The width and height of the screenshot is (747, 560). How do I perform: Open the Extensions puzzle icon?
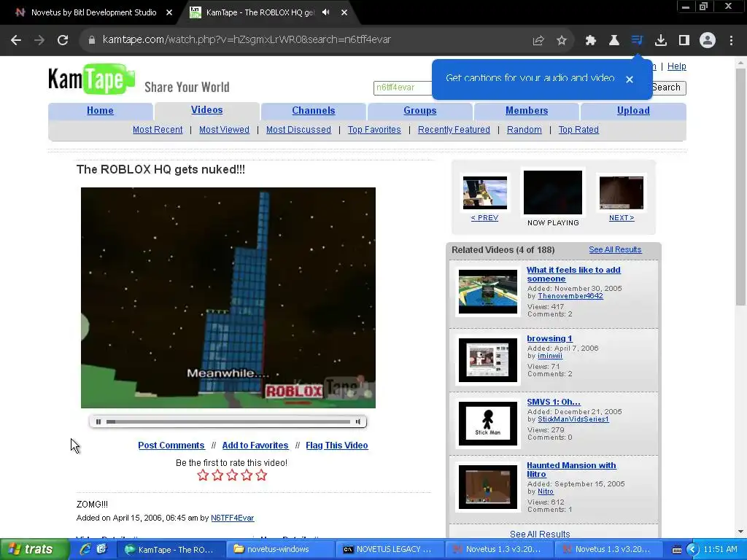pyautogui.click(x=591, y=41)
